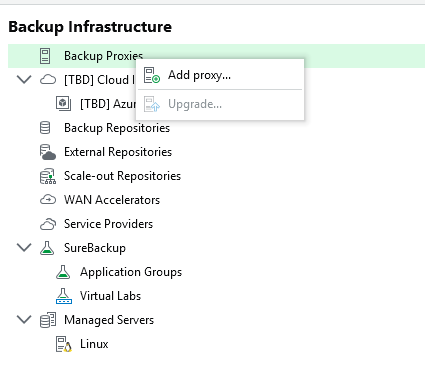This screenshot has height=366, width=425.
Task: Click the Application Groups flask icon
Action: point(63,272)
